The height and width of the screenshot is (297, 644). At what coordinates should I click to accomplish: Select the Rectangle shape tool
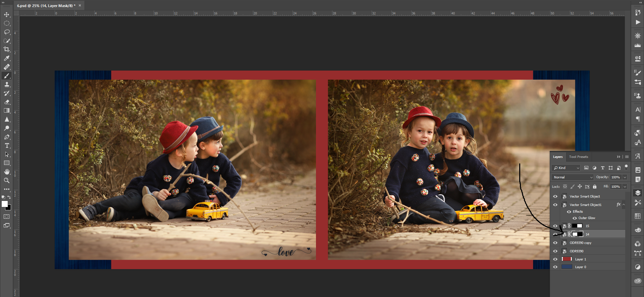[7, 163]
